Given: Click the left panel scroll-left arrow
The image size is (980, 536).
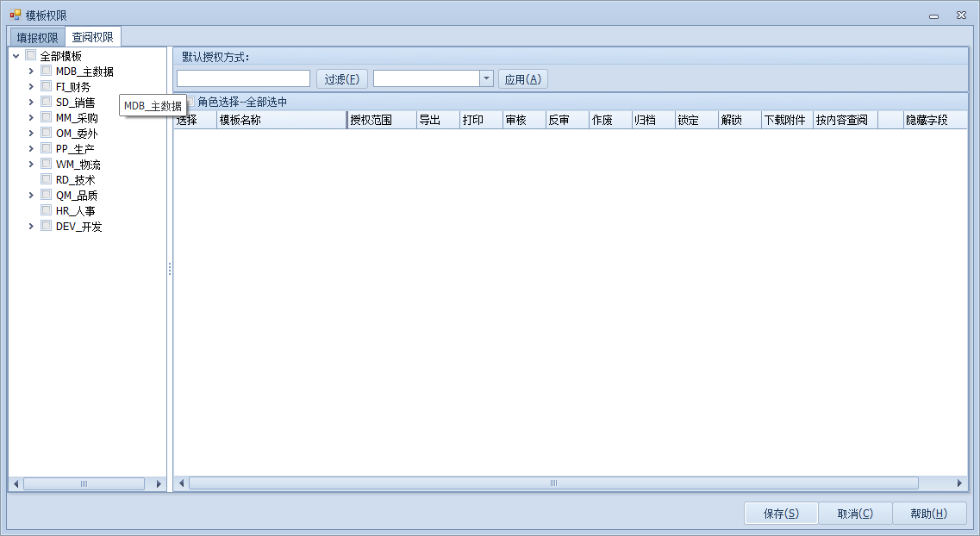Looking at the screenshot, I should 16,484.
